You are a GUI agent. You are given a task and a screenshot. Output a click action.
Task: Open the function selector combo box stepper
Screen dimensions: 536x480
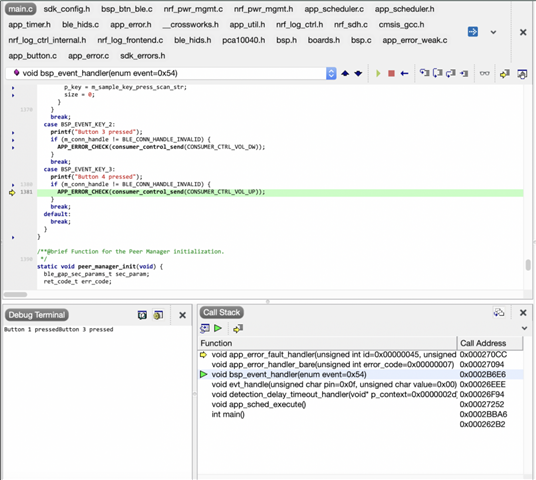tap(331, 73)
